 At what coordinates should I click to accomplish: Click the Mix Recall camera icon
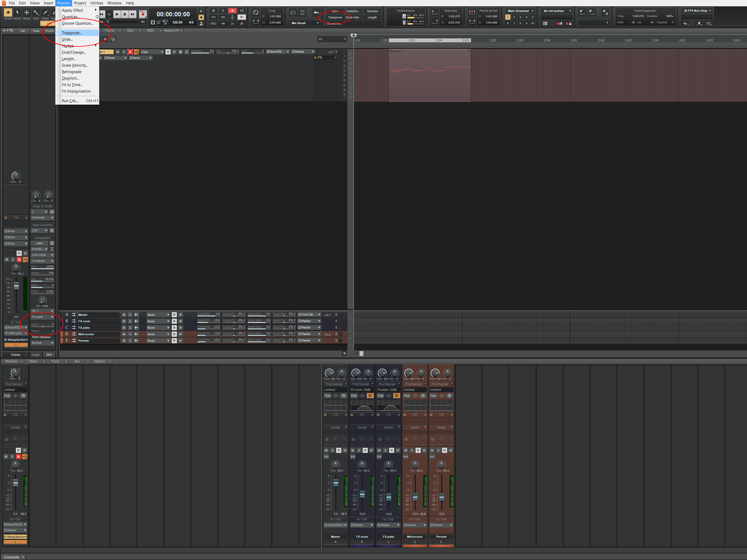[293, 13]
